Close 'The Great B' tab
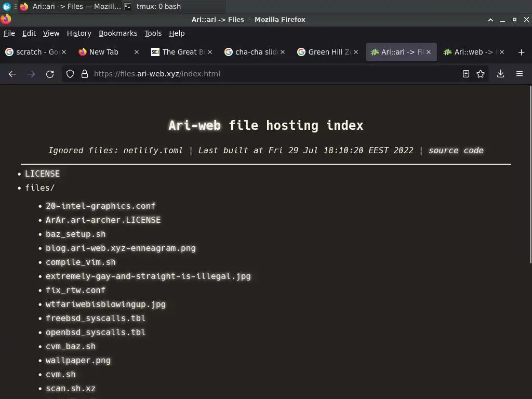 [x=210, y=52]
